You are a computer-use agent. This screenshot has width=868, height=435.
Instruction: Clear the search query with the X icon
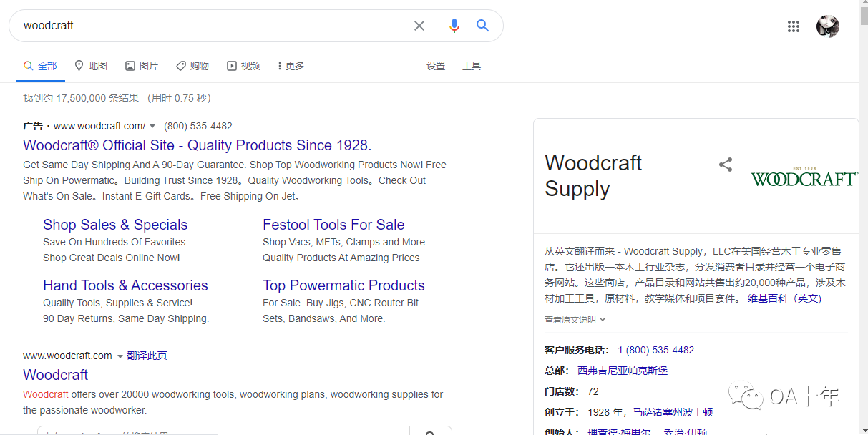pos(419,25)
